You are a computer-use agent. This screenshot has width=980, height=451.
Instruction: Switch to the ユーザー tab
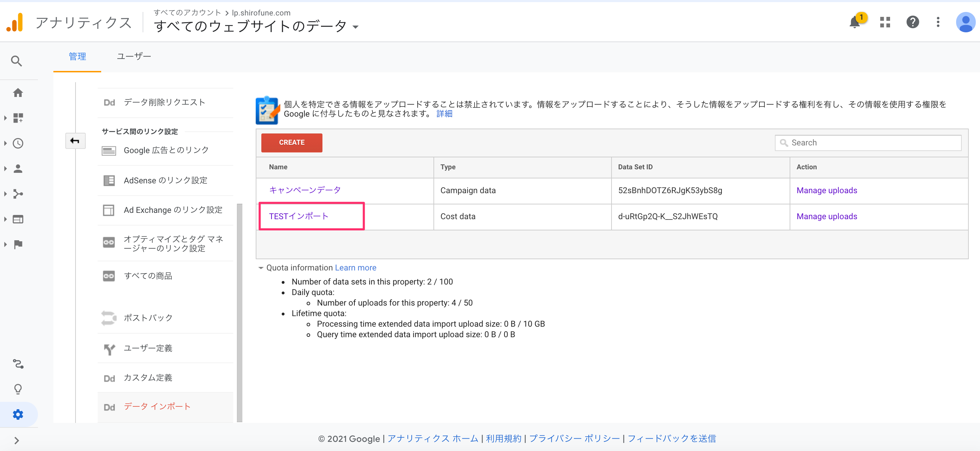click(133, 57)
